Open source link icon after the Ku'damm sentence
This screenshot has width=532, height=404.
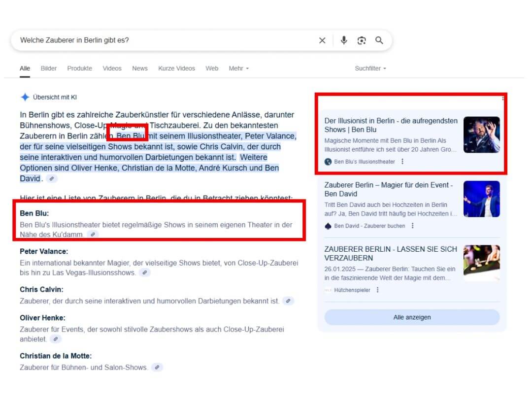(93, 234)
